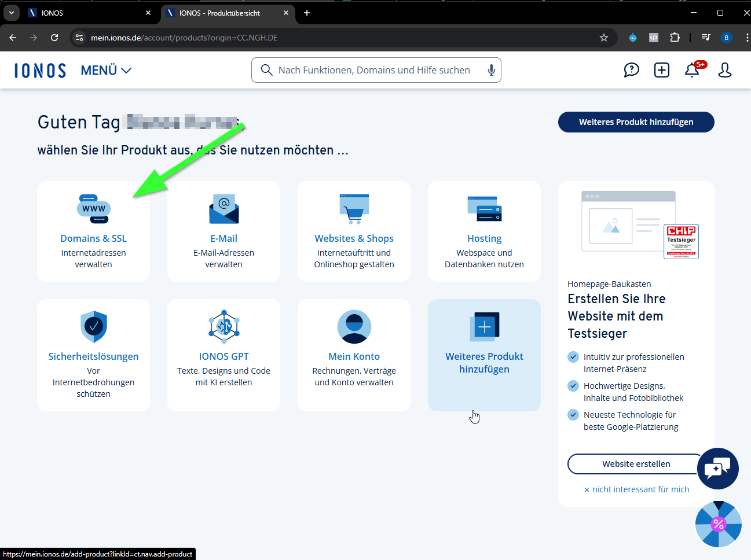Open the tab search dropdown arrow

pyautogui.click(x=12, y=13)
